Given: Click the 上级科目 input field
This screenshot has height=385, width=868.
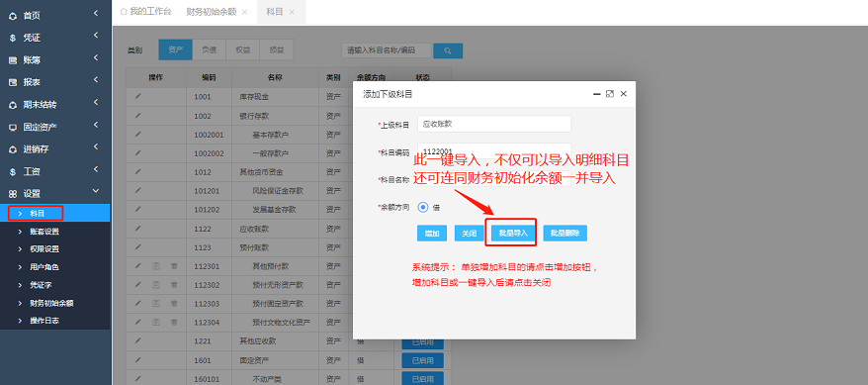Looking at the screenshot, I should tap(493, 124).
